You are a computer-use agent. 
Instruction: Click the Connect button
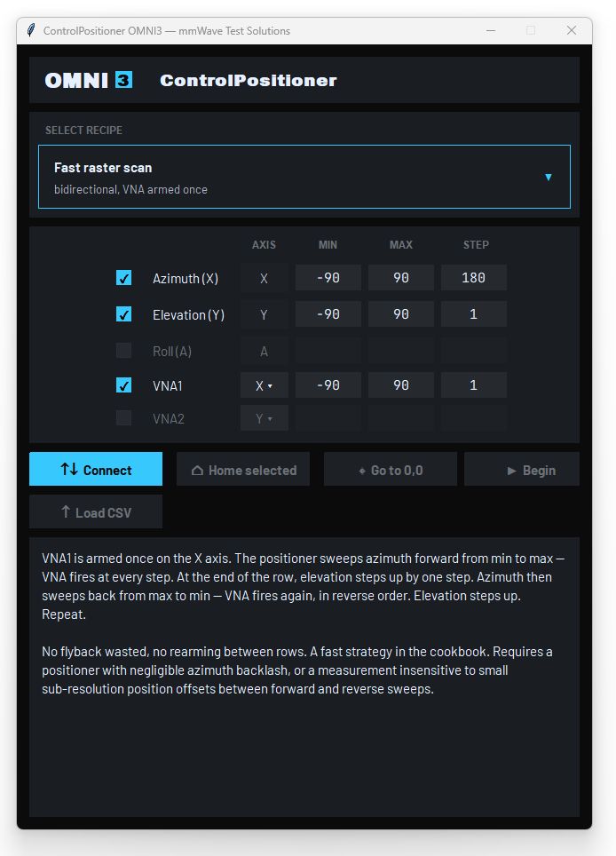pyautogui.click(x=96, y=469)
